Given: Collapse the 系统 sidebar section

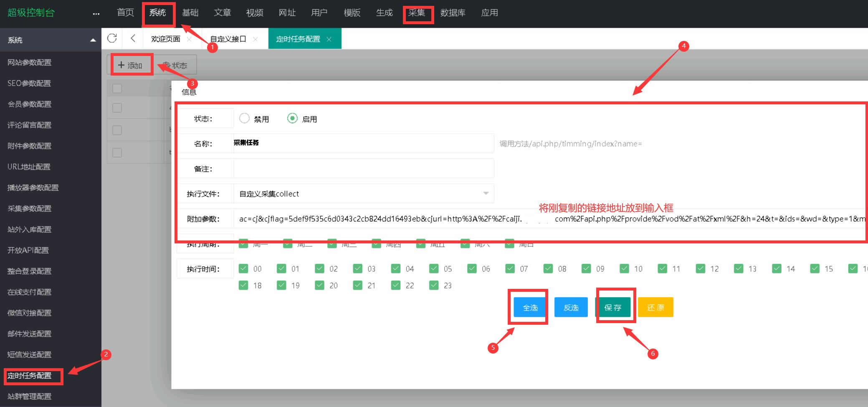Looking at the screenshot, I should [93, 40].
